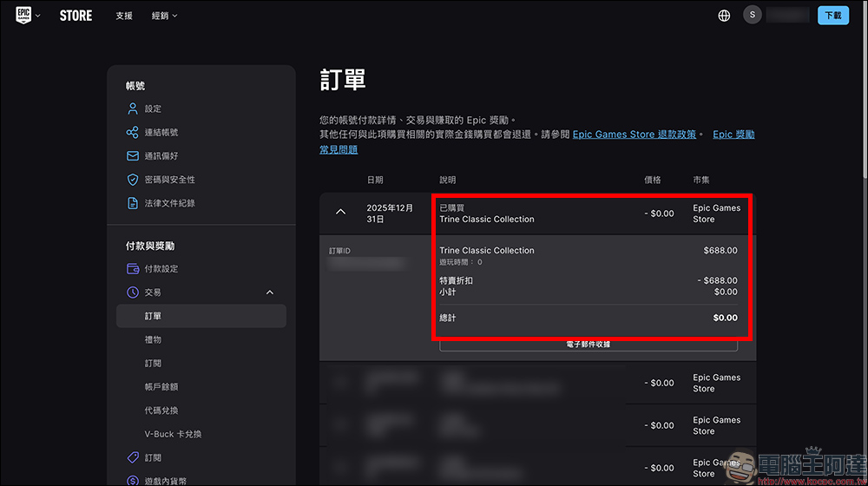The width and height of the screenshot is (868, 486).
Task: Click the 說明 column header
Action: (x=447, y=180)
